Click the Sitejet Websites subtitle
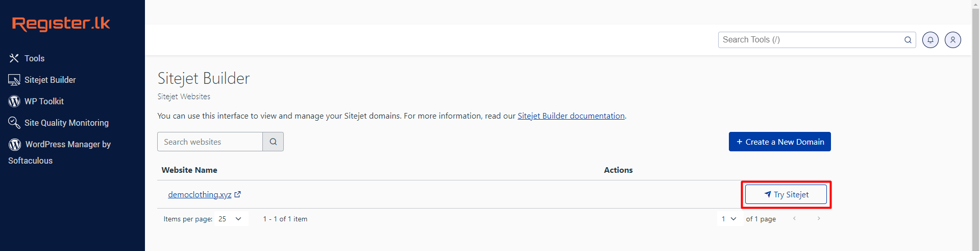The width and height of the screenshot is (980, 251). tap(184, 97)
